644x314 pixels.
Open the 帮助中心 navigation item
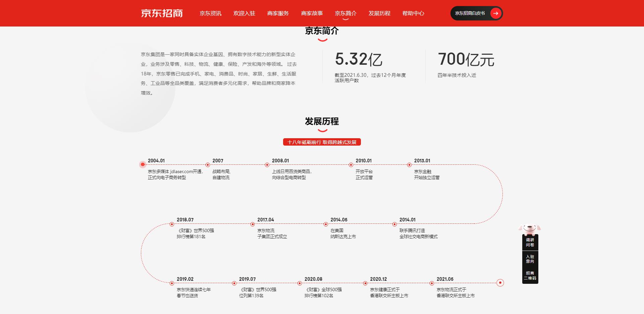click(413, 13)
